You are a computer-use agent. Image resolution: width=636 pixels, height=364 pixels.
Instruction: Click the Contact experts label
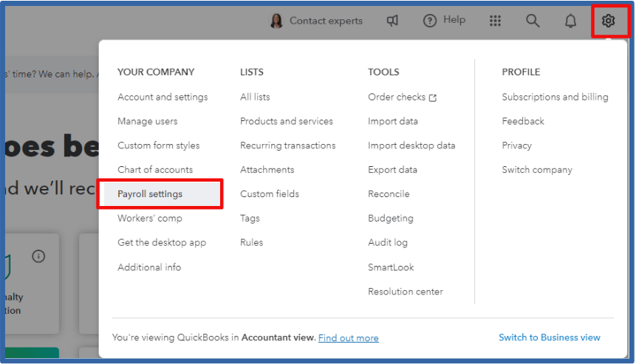coord(326,21)
